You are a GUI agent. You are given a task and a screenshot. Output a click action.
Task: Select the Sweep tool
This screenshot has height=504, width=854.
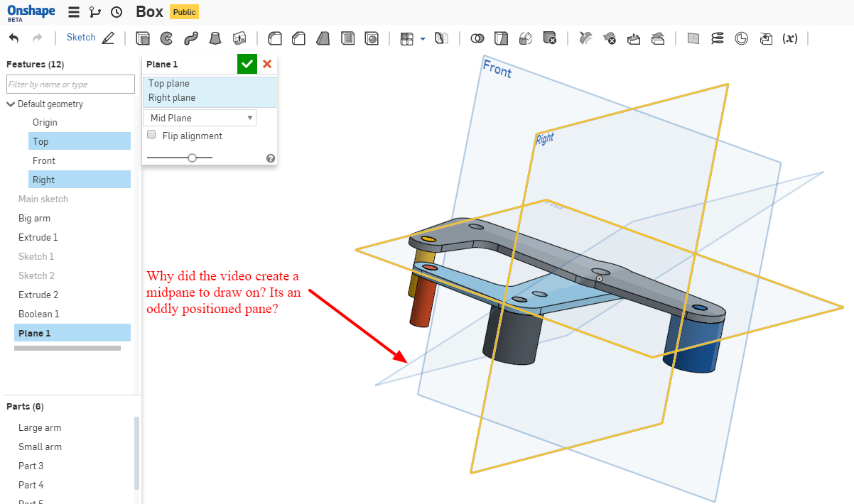(x=190, y=38)
